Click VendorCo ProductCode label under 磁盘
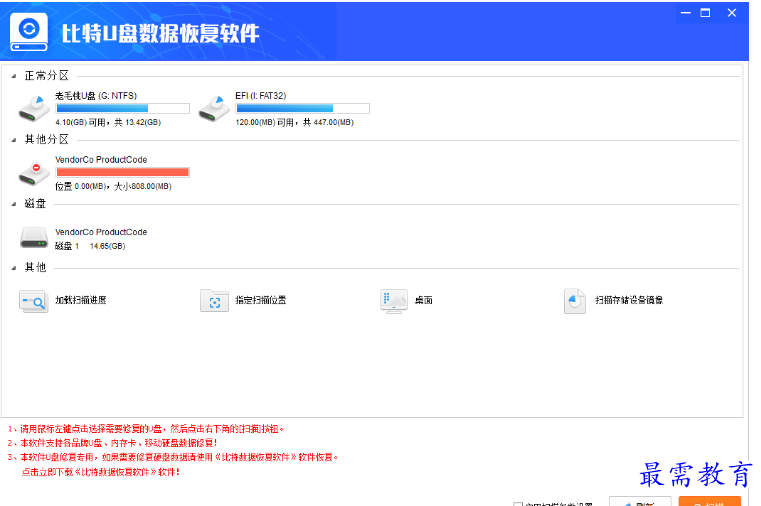The width and height of the screenshot is (761, 506). click(x=101, y=232)
